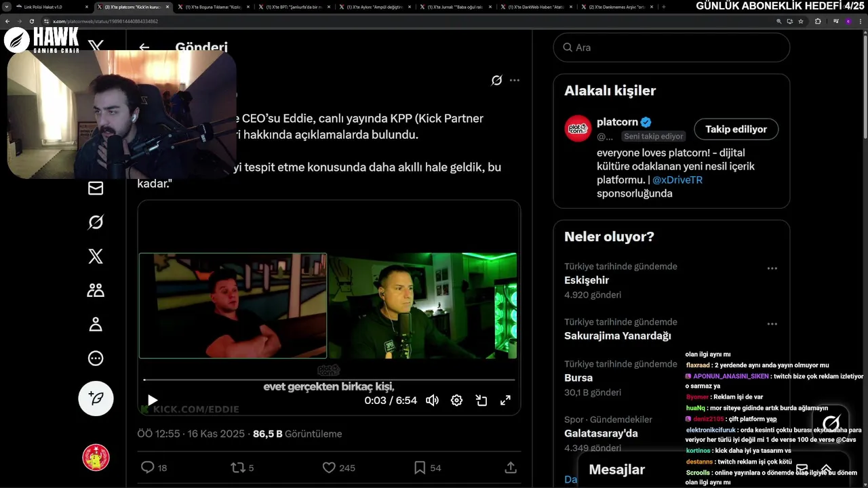Viewport: 868px width, 488px height.
Task: Expand video to fullscreen
Action: (505, 401)
